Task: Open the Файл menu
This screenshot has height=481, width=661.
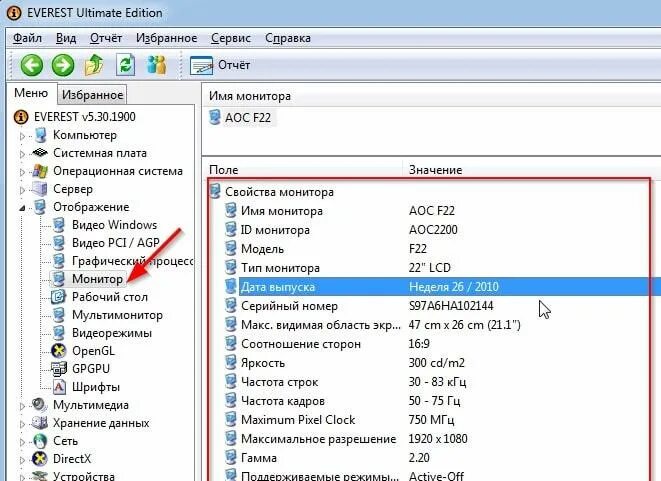Action: click(x=27, y=38)
